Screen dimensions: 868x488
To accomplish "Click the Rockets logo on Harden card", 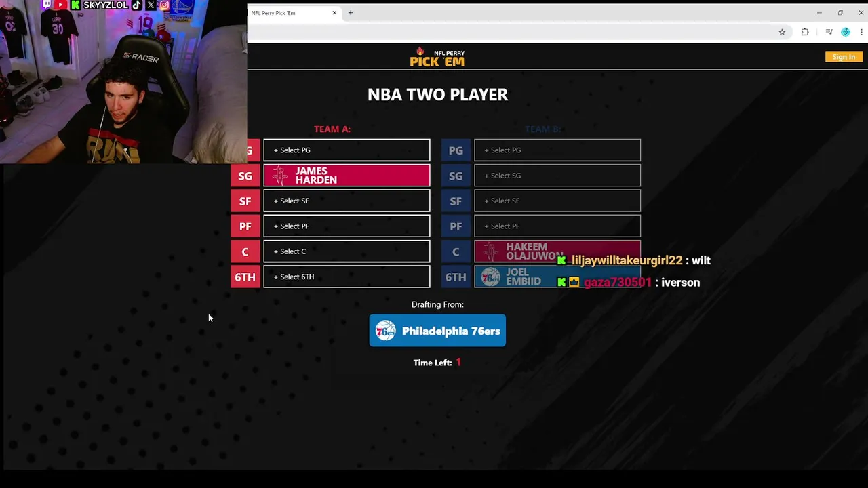I will click(x=280, y=176).
